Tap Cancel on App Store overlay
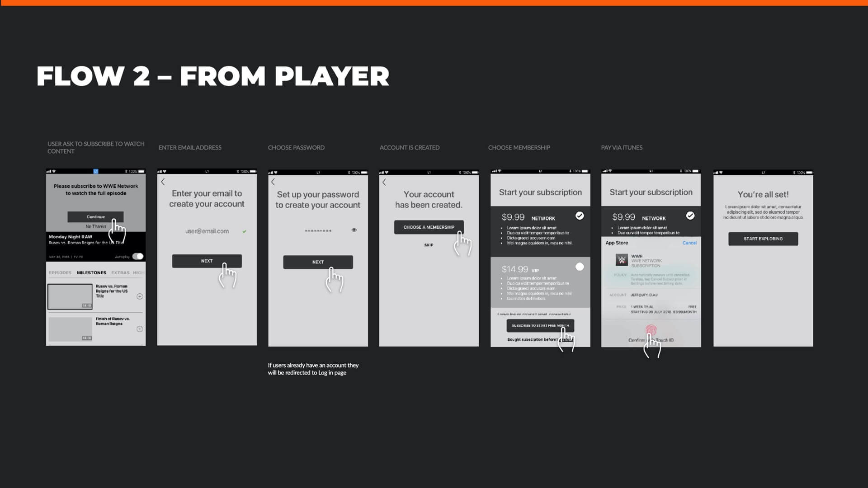This screenshot has width=868, height=488. (x=689, y=243)
